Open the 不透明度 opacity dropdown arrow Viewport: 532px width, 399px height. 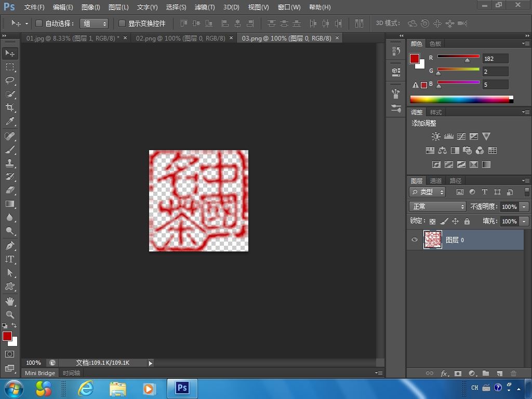524,207
